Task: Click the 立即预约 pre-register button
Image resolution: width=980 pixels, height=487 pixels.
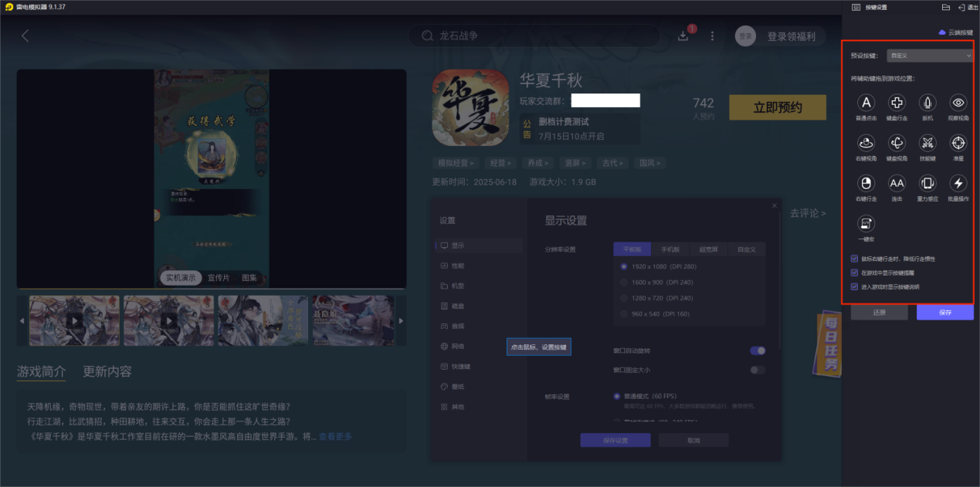Action: [x=778, y=108]
